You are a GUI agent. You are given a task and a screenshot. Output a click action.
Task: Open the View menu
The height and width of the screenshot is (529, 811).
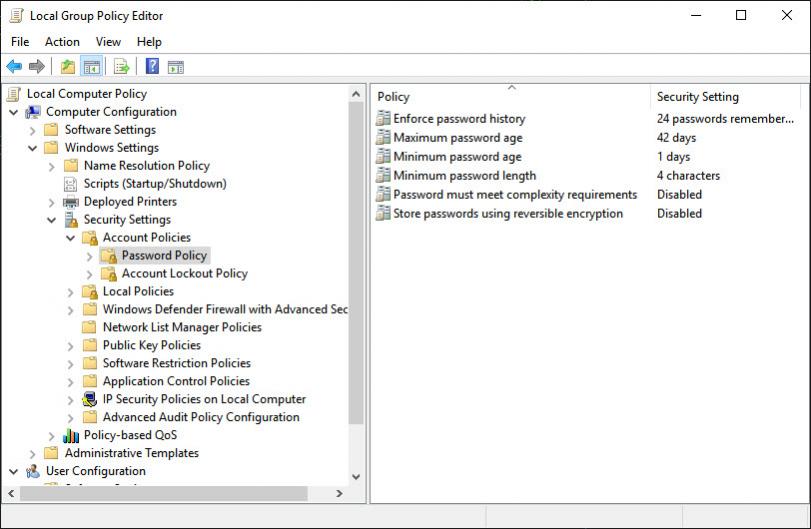pos(108,41)
